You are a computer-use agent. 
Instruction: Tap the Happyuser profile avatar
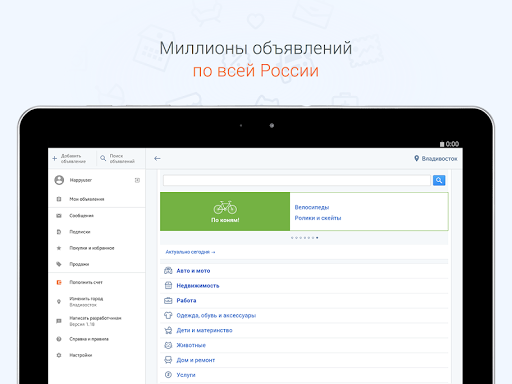tap(59, 180)
